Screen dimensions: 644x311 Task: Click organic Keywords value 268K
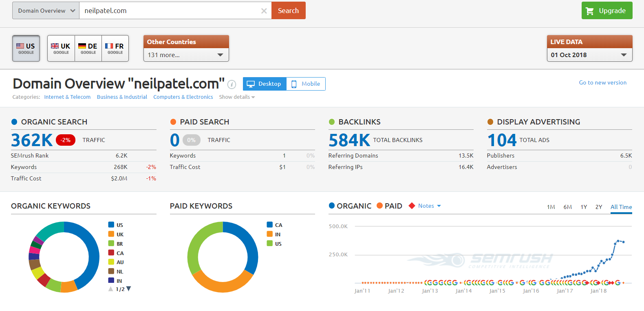[121, 167]
